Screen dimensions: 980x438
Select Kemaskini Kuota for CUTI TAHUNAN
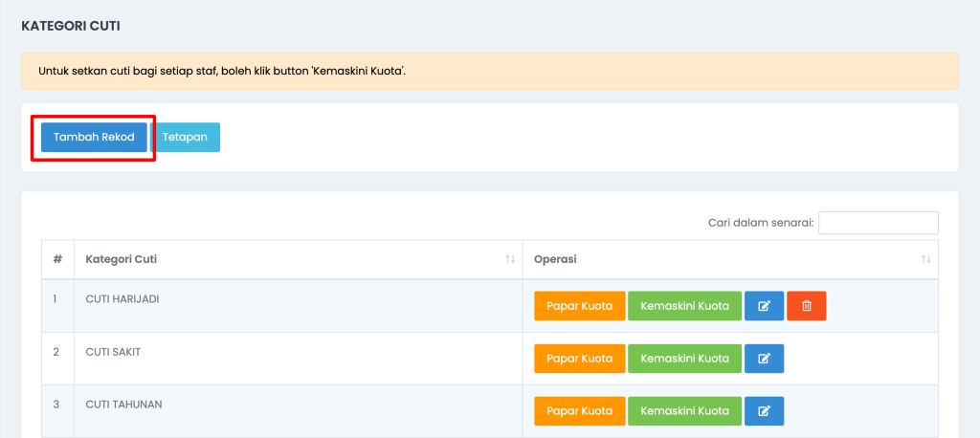tap(684, 411)
